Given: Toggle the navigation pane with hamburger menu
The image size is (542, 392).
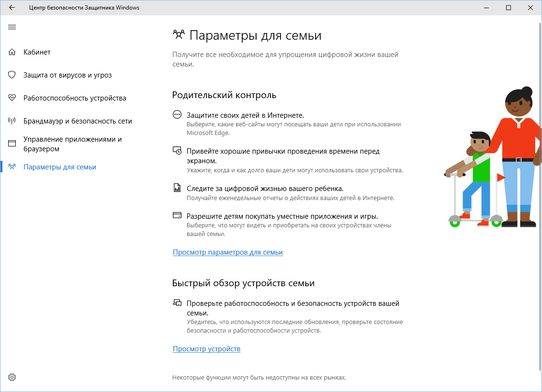Looking at the screenshot, I should point(12,27).
